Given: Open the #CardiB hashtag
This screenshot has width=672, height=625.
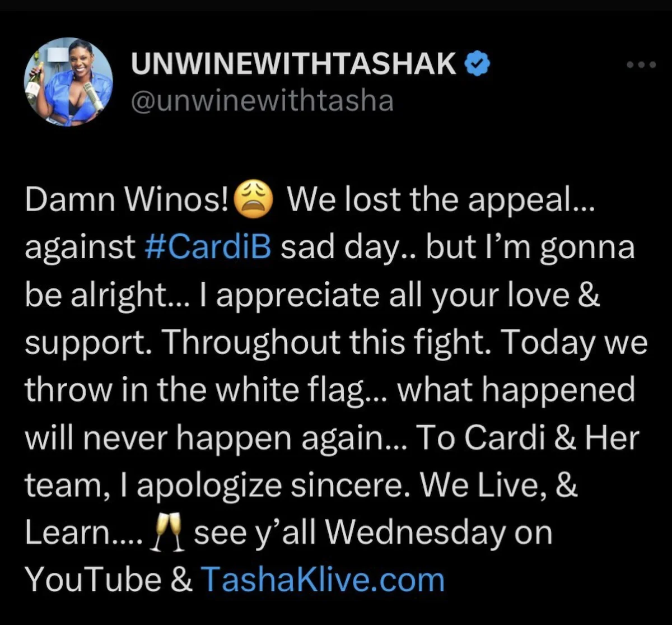Looking at the screenshot, I should pos(208,248).
